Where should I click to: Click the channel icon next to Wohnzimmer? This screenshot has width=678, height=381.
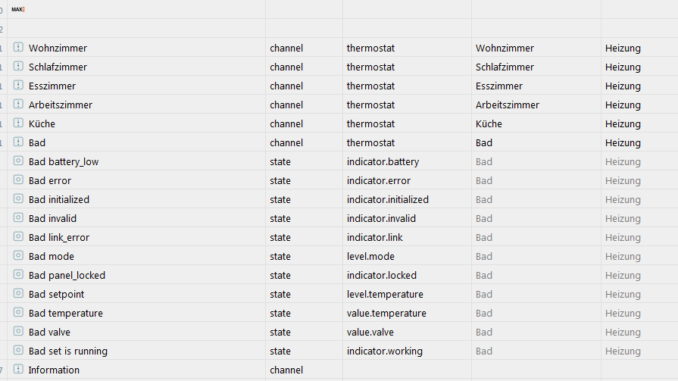pos(18,47)
